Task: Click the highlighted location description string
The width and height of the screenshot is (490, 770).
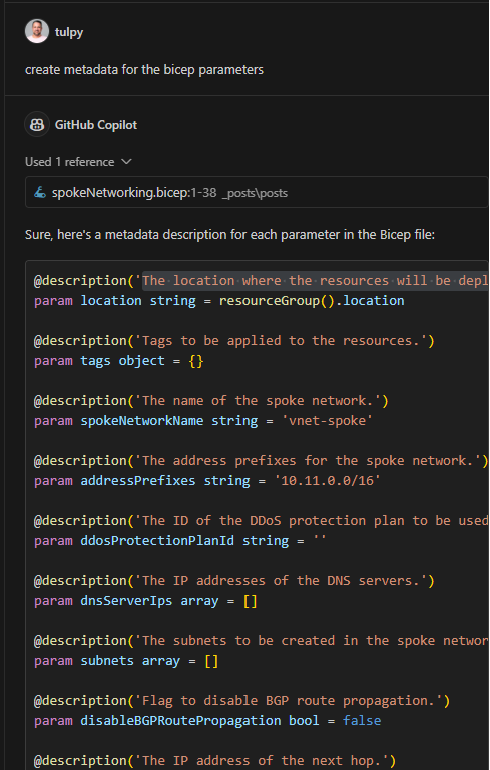Action: point(315,281)
